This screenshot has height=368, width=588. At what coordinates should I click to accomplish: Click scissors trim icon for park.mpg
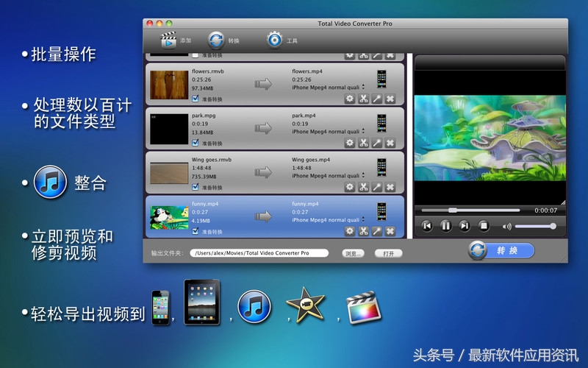click(x=363, y=143)
